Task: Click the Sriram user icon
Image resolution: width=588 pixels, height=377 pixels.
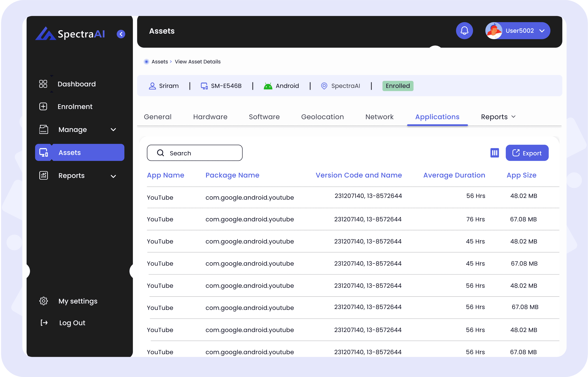Action: click(152, 86)
